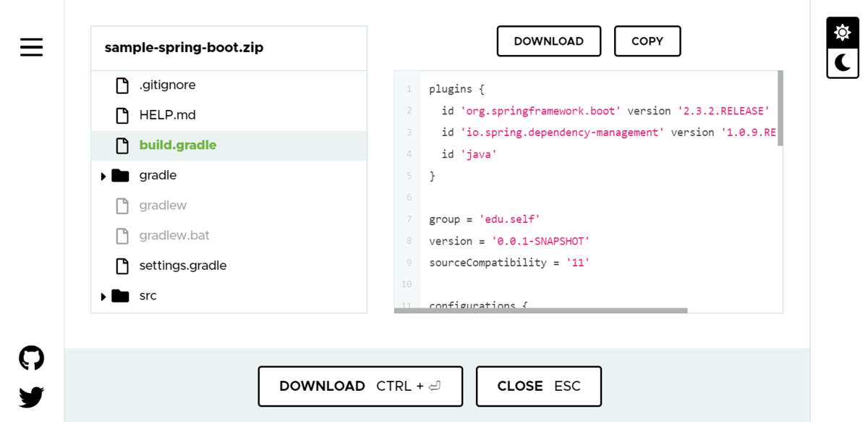Image resolution: width=868 pixels, height=422 pixels.
Task: Open the GitHub profile icon
Action: click(32, 358)
